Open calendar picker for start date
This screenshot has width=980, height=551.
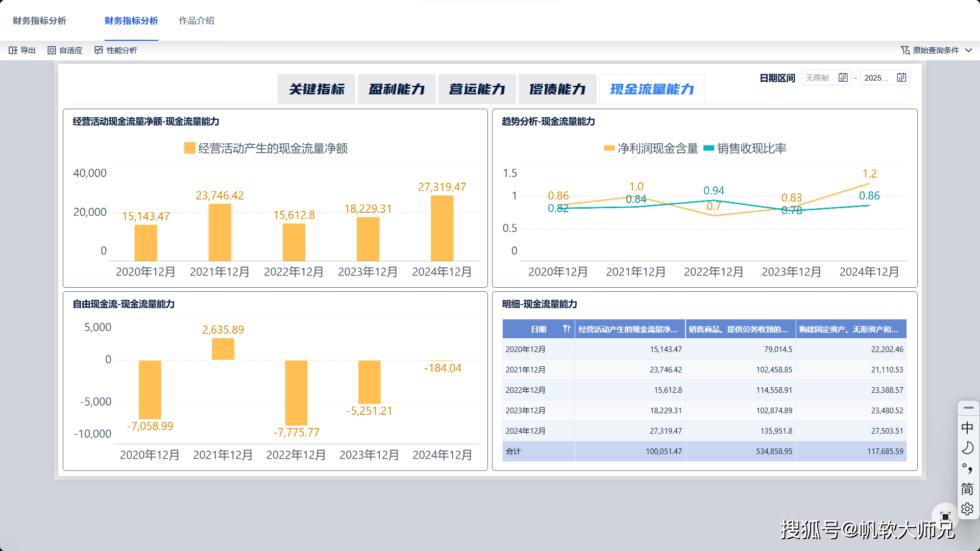tap(843, 78)
